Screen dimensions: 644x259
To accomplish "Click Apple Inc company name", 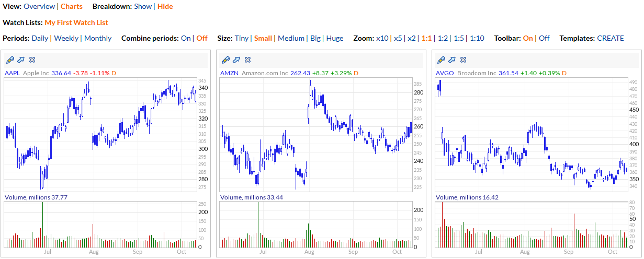I will pos(36,73).
